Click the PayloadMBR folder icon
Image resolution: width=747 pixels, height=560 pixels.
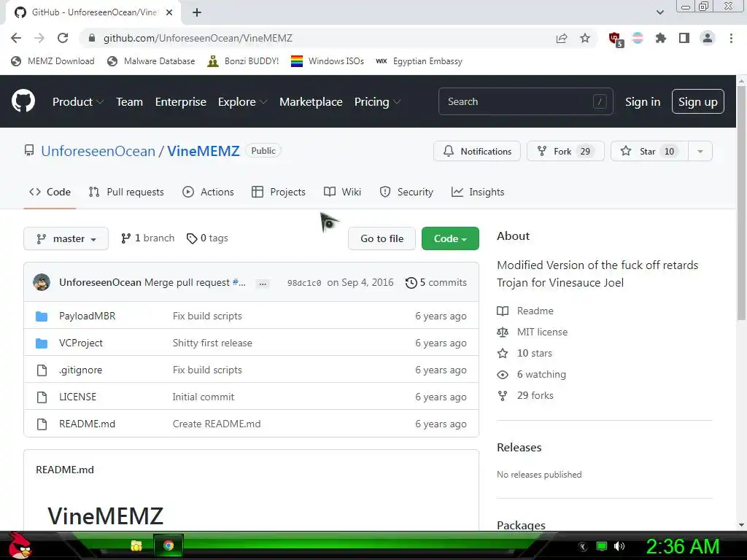click(x=42, y=316)
